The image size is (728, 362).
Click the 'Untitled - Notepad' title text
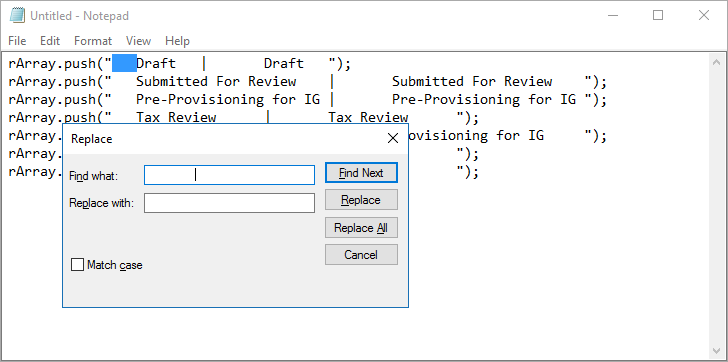pyautogui.click(x=79, y=16)
